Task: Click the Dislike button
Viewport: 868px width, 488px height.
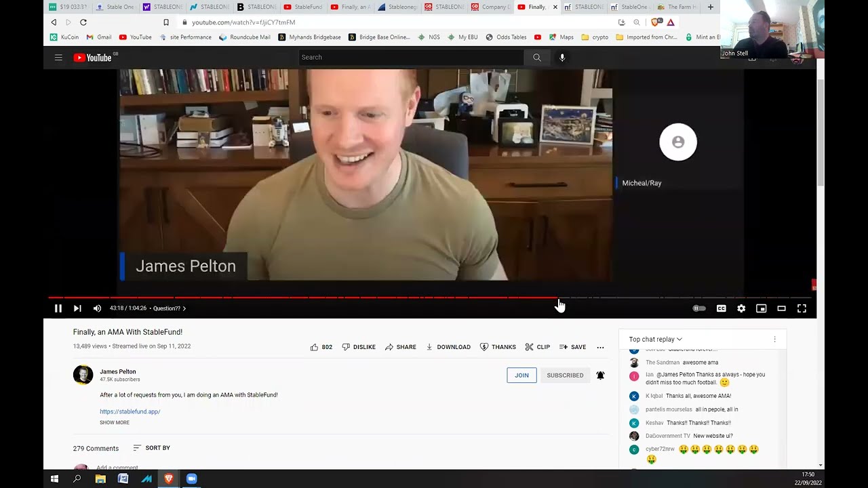Action: click(x=359, y=347)
